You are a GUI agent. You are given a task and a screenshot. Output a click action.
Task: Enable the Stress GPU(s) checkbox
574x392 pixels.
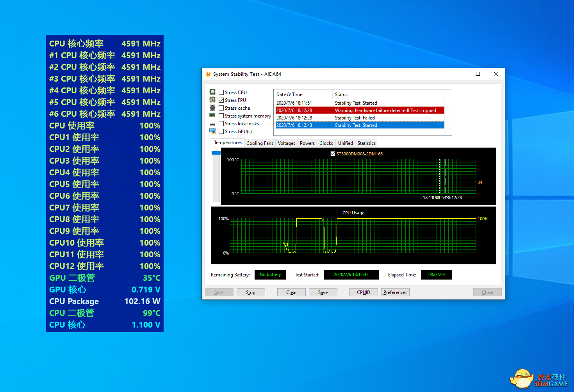221,132
